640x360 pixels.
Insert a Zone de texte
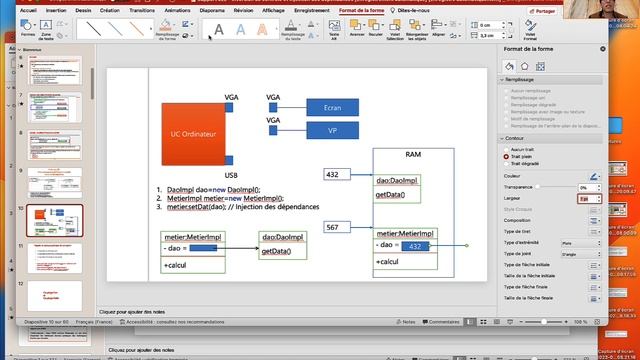coord(46,29)
